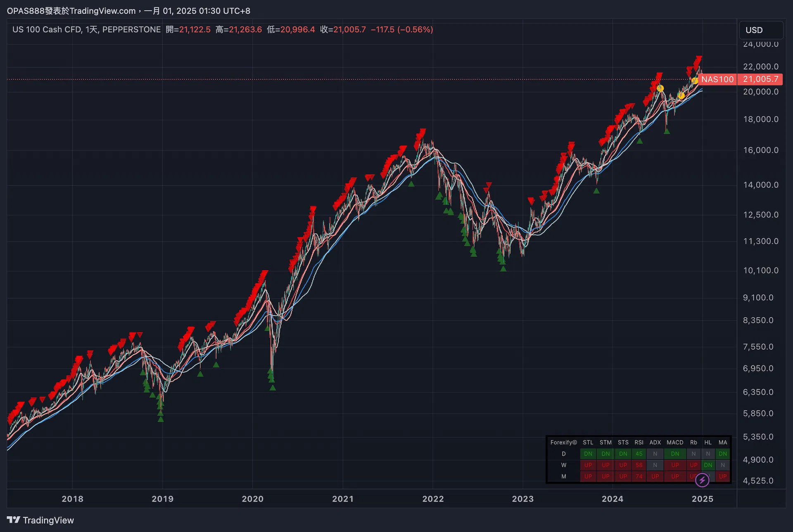
Task: Click the 4,525.0 price axis label
Action: tap(758, 481)
